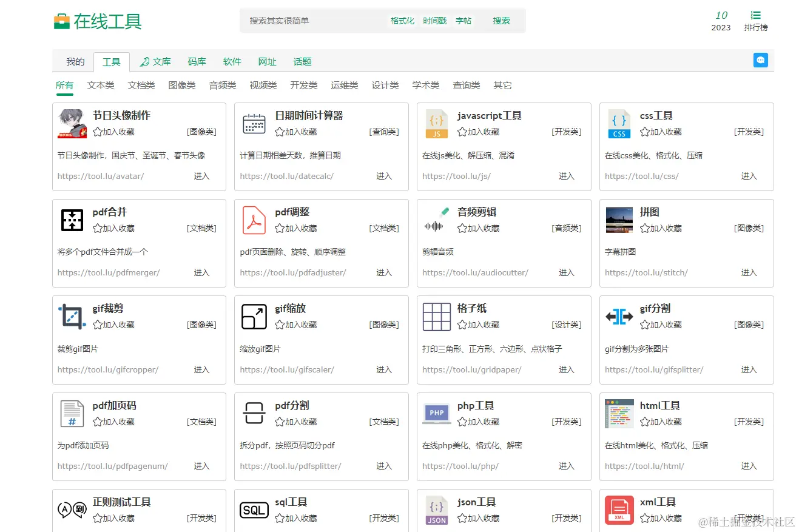Click the pdf加页码 page number icon

(x=72, y=413)
